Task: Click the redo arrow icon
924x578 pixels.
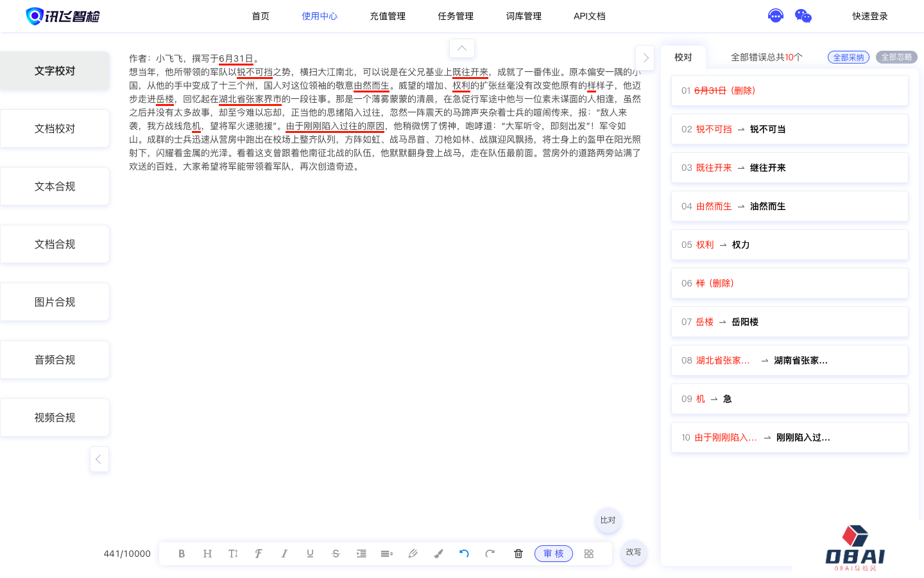Action: pyautogui.click(x=490, y=554)
